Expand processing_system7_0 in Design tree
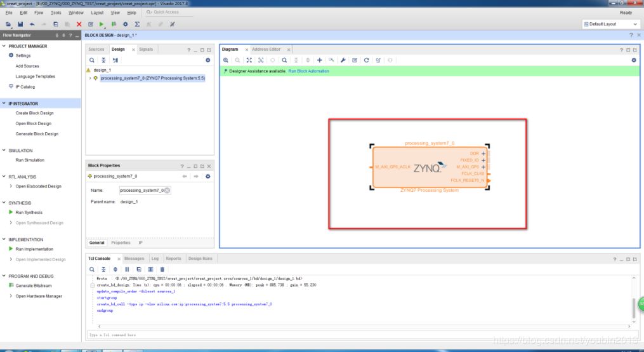644x352 pixels. click(x=90, y=78)
